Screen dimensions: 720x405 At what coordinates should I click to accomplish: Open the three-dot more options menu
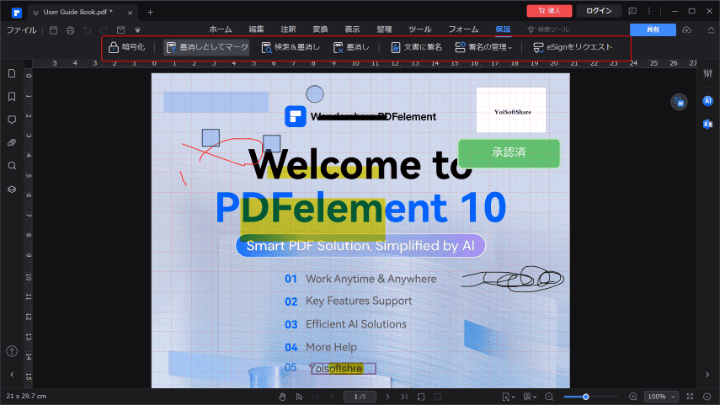pos(649,11)
